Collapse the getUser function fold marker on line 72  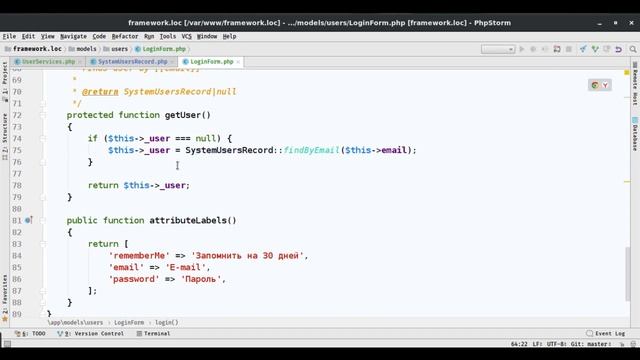[x=43, y=115]
